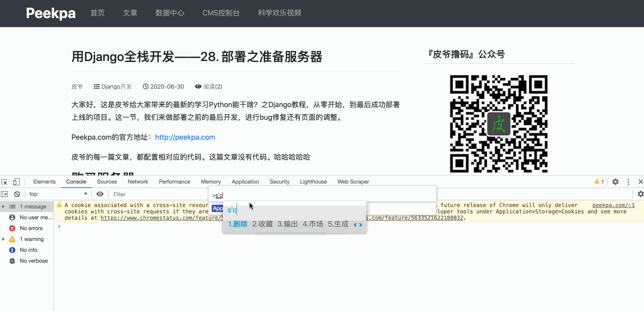Select IME candidate 1.删除
The width and height of the screenshot is (644, 311).
point(238,224)
